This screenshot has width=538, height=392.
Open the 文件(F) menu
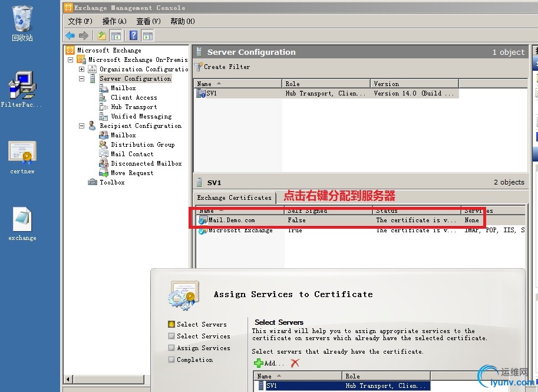pos(80,21)
